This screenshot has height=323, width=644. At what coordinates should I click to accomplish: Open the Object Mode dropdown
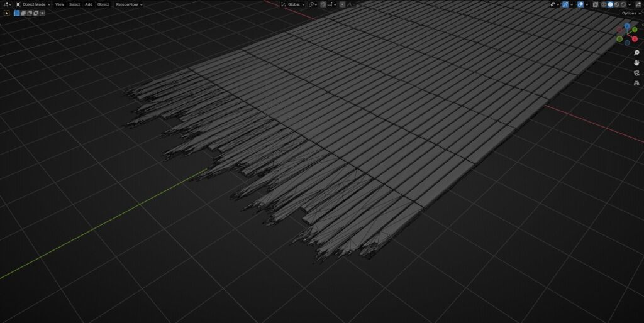pyautogui.click(x=33, y=4)
